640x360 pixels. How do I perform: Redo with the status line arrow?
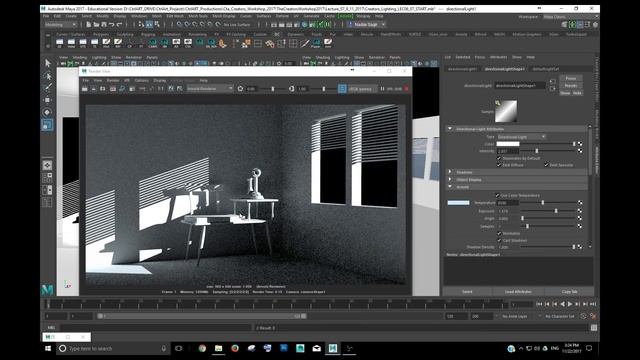(x=119, y=24)
